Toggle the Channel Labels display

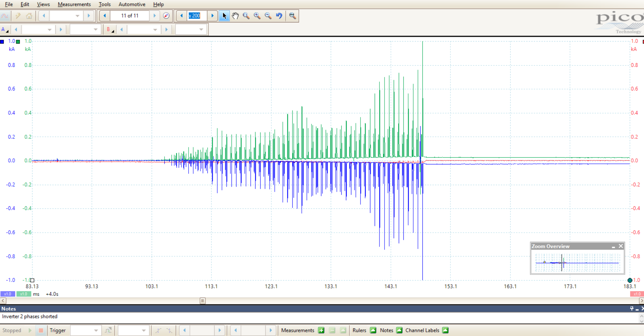(445, 330)
